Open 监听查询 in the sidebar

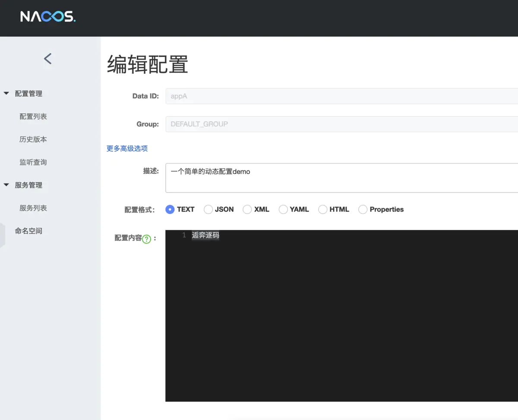(x=33, y=162)
